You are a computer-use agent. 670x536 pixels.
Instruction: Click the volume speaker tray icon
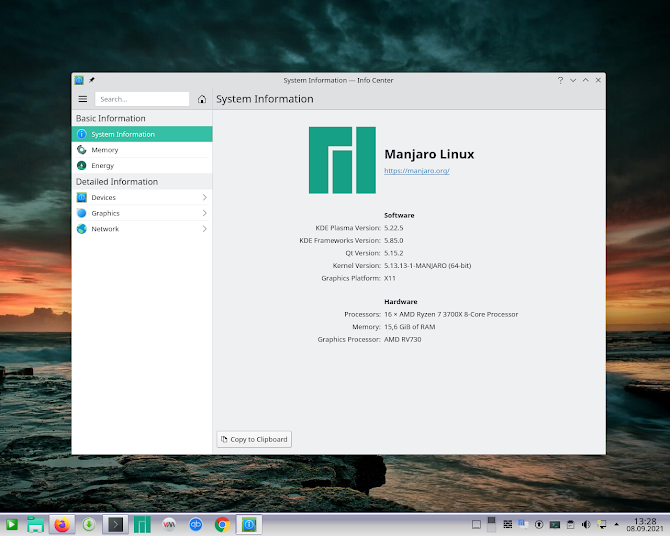click(586, 524)
